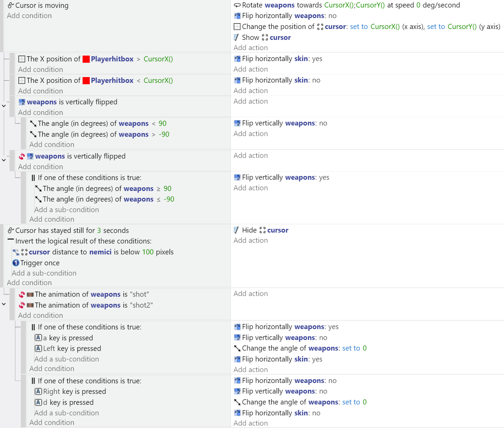Click the cursor object icon in Show cursor action

click(265, 38)
